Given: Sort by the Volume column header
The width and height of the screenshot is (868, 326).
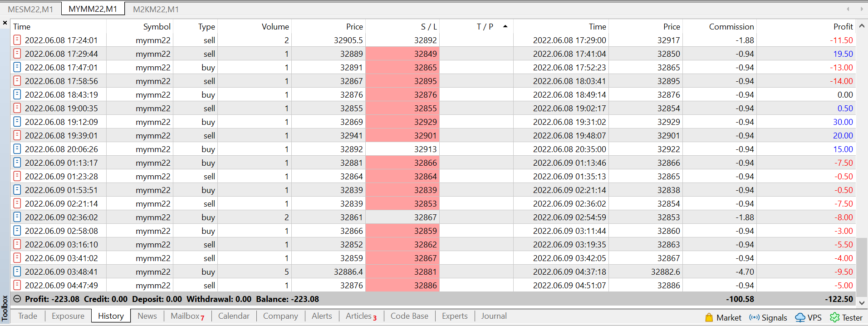Looking at the screenshot, I should click(255, 27).
